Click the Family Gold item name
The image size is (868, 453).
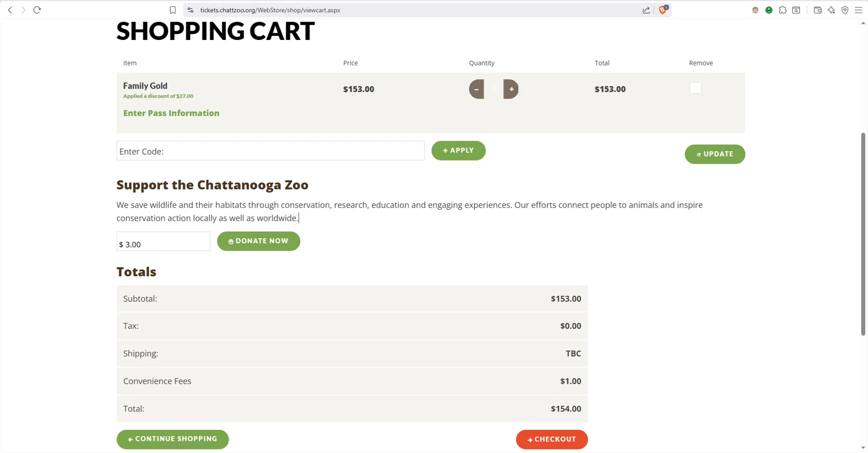point(145,86)
